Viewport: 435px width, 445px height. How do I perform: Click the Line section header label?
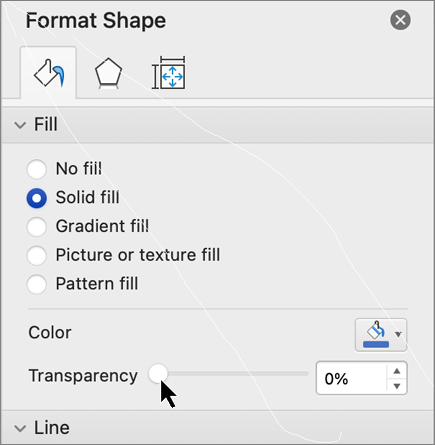coord(52,428)
